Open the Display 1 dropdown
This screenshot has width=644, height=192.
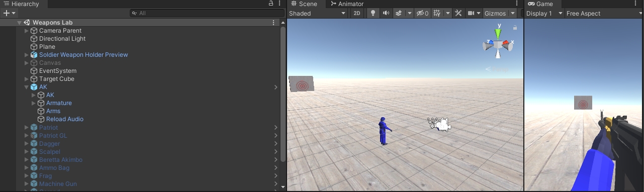tap(544, 14)
